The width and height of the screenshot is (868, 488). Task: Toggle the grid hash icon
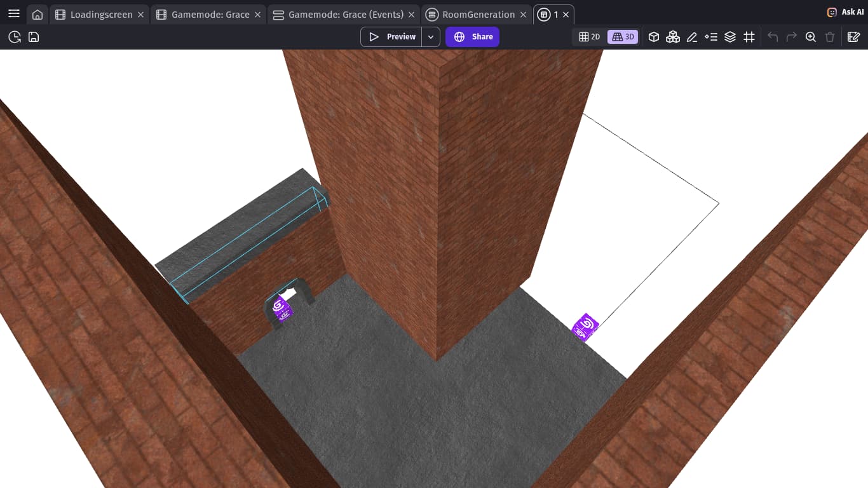749,37
